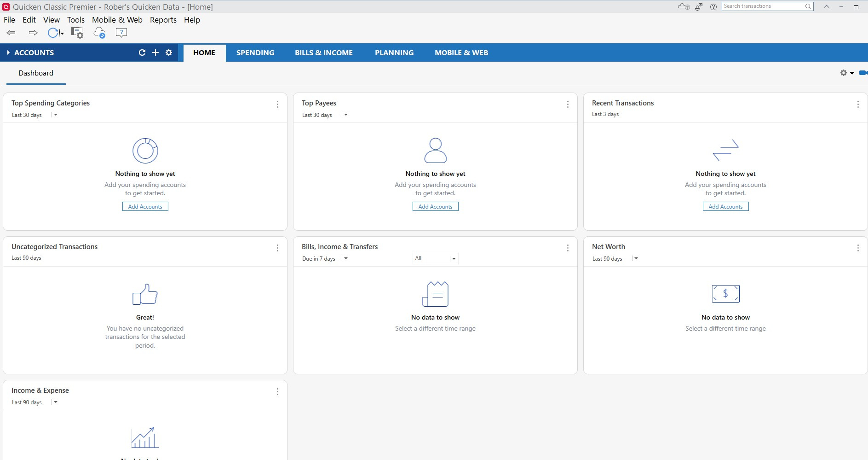Click the Top Payees card title
Screen dimensions: 868x460
pos(319,103)
